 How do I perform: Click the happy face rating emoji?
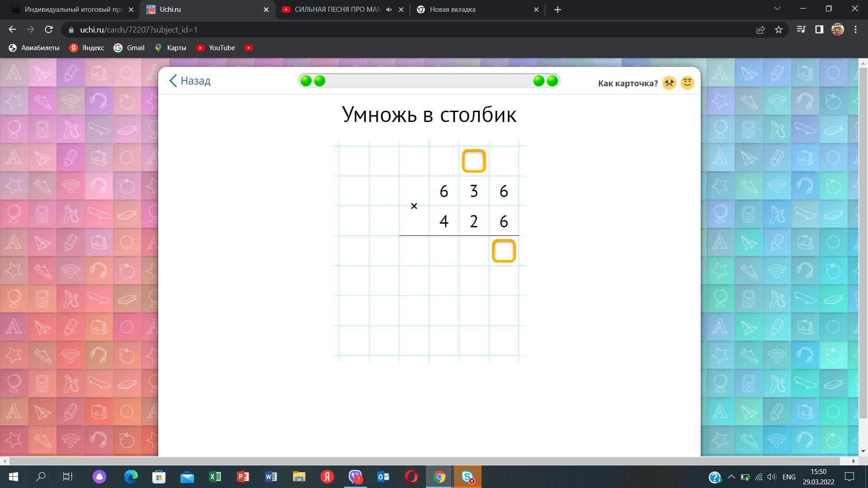point(687,83)
